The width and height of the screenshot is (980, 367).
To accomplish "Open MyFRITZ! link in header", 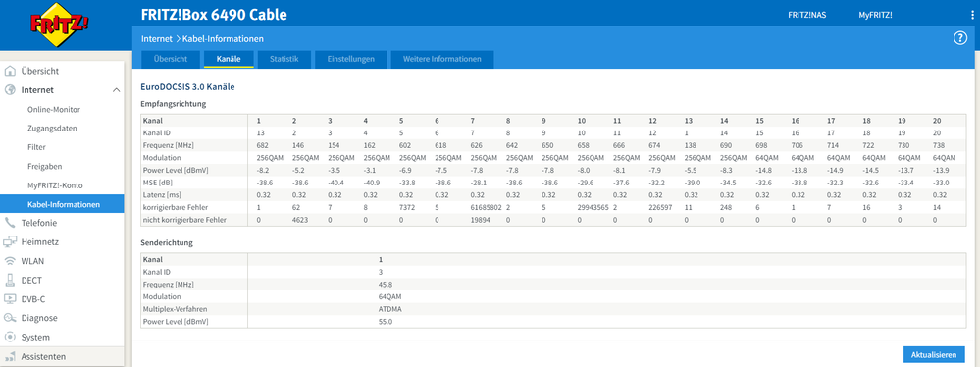I will tap(875, 15).
